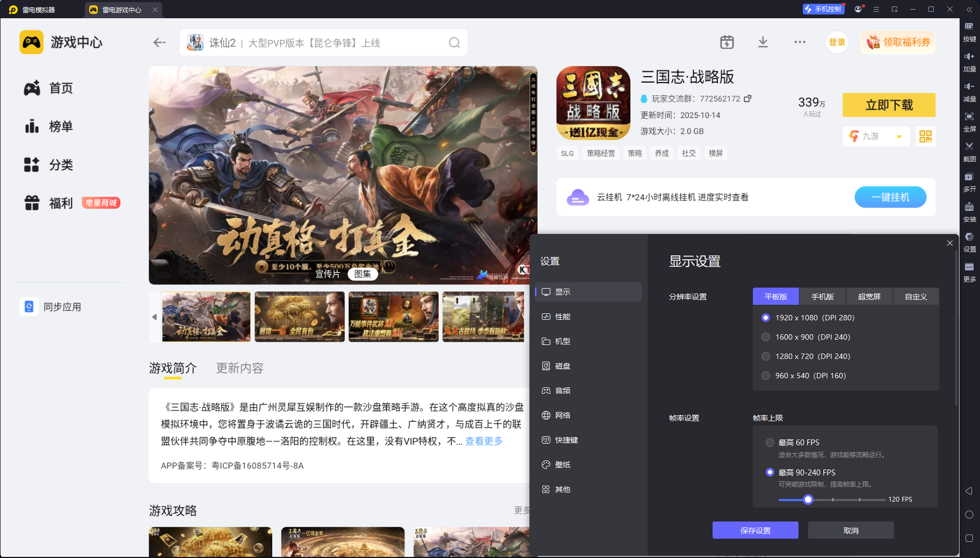Open 音频 settings section
980x558 pixels.
click(589, 391)
